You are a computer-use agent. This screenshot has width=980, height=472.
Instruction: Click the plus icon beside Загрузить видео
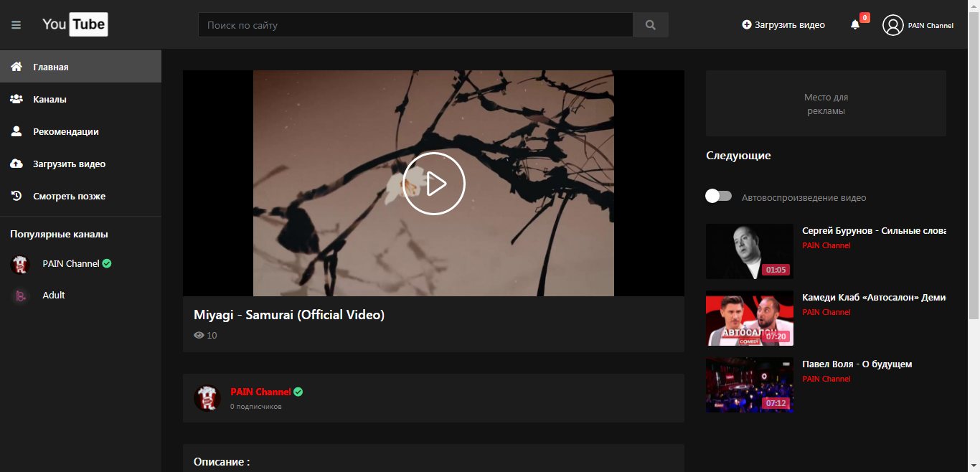coord(747,25)
